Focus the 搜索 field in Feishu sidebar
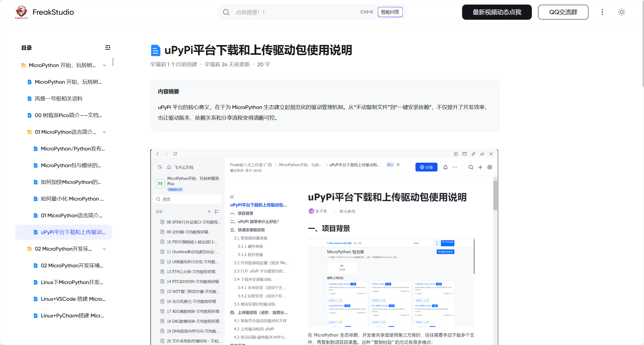The height and width of the screenshot is (345, 644). click(187, 199)
